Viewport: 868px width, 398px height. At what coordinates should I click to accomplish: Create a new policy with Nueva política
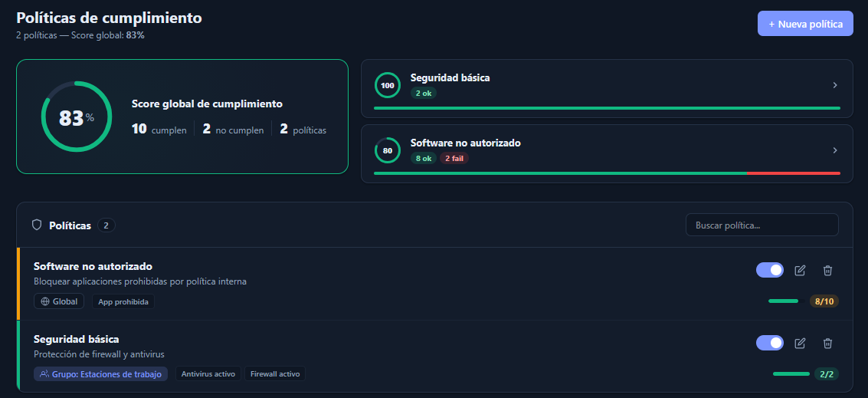click(x=805, y=24)
